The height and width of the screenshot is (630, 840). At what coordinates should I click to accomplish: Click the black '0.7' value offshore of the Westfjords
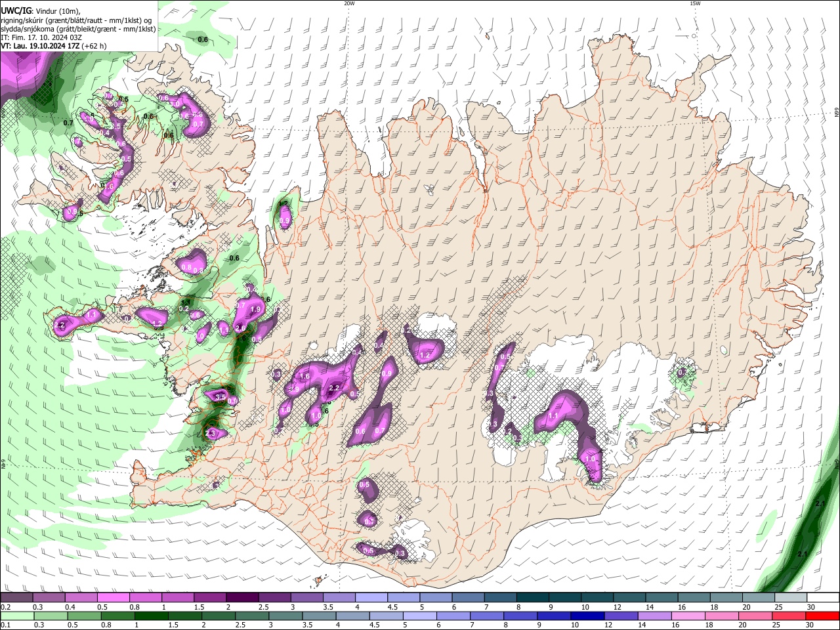tap(68, 123)
